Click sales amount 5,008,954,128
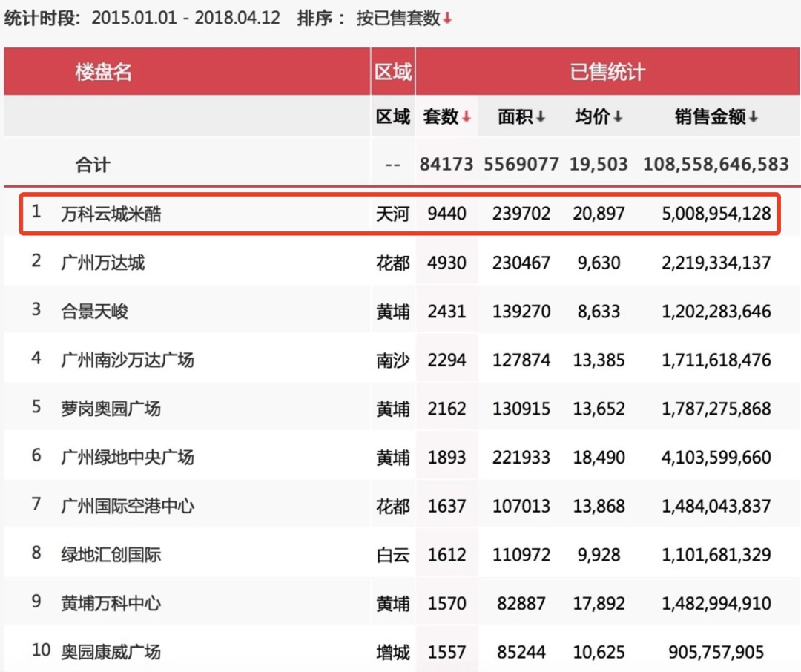Image resolution: width=801 pixels, height=672 pixels. (716, 214)
